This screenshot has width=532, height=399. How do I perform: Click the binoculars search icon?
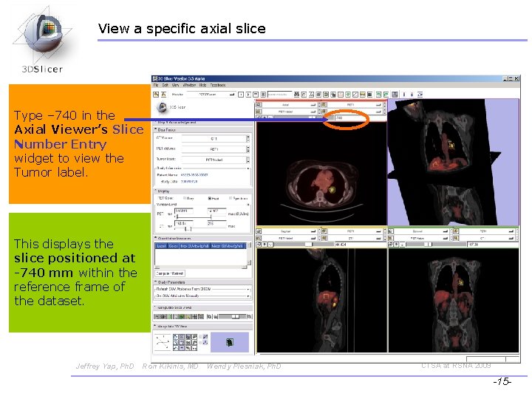coord(296,95)
